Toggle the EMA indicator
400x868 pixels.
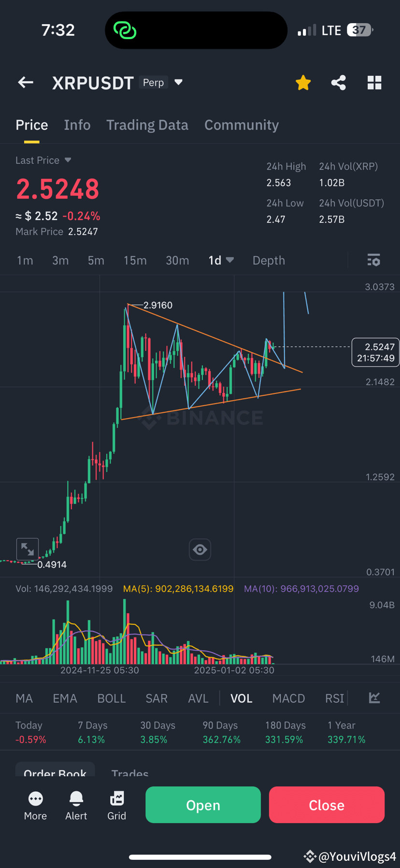(65, 698)
